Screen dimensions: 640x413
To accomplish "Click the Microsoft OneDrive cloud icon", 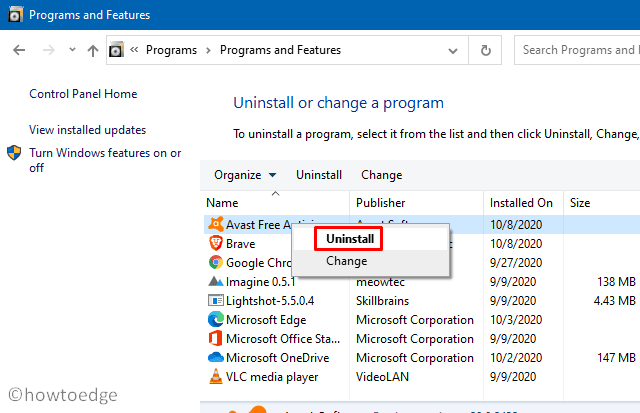I will (215, 358).
